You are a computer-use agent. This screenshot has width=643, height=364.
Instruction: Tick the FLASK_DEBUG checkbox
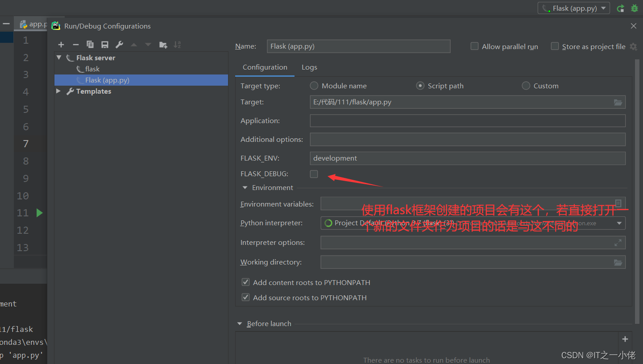click(314, 174)
